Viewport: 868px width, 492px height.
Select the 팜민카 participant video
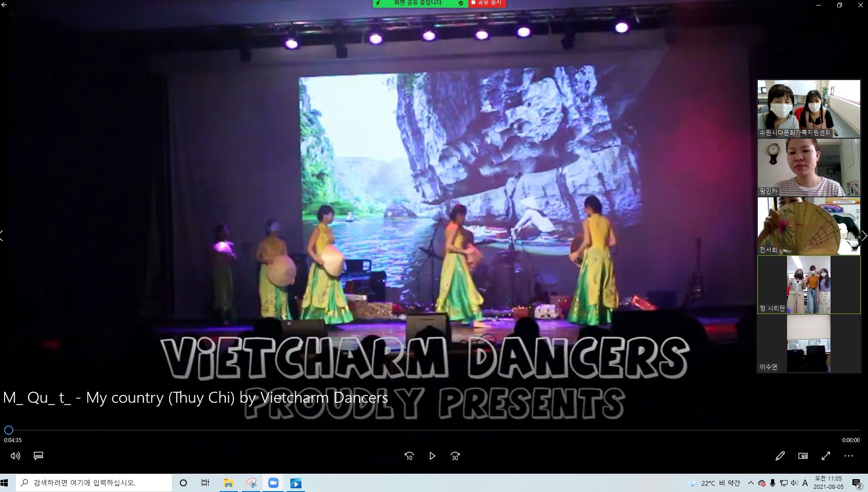click(809, 168)
